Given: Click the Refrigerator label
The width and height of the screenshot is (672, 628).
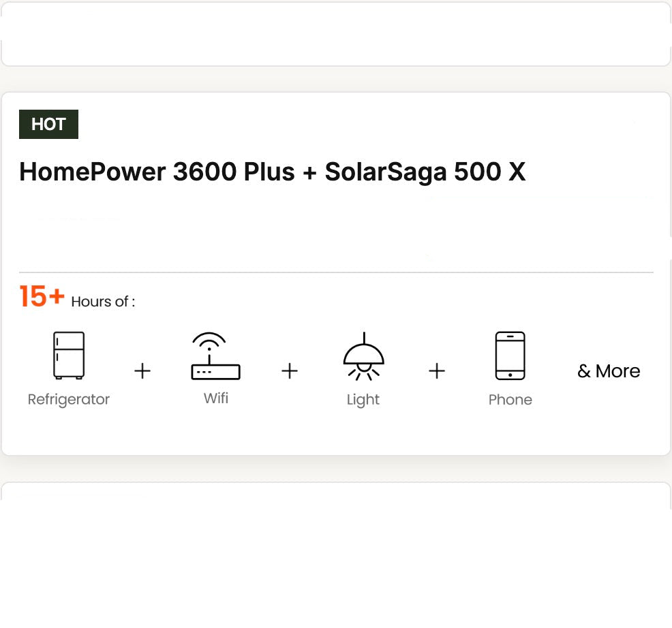Looking at the screenshot, I should pos(69,400).
